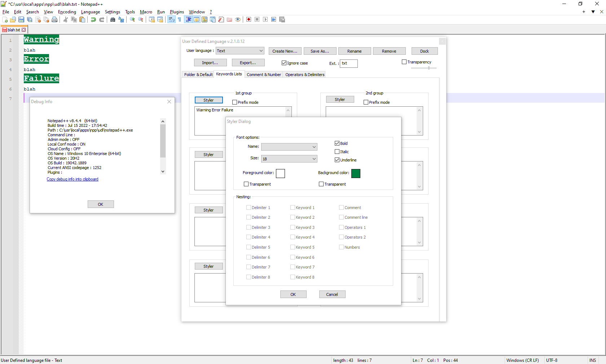Enable Transparent under Background color
606x364 pixels.
tap(321, 184)
